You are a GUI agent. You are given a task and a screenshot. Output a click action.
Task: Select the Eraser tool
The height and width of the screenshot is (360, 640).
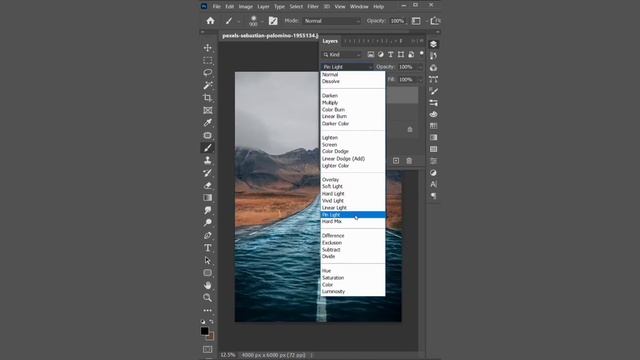click(x=207, y=185)
